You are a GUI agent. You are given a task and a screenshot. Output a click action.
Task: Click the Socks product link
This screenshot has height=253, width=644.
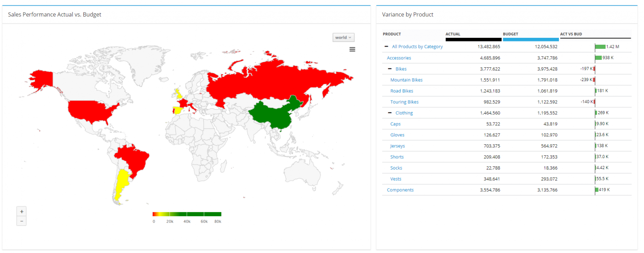click(396, 168)
